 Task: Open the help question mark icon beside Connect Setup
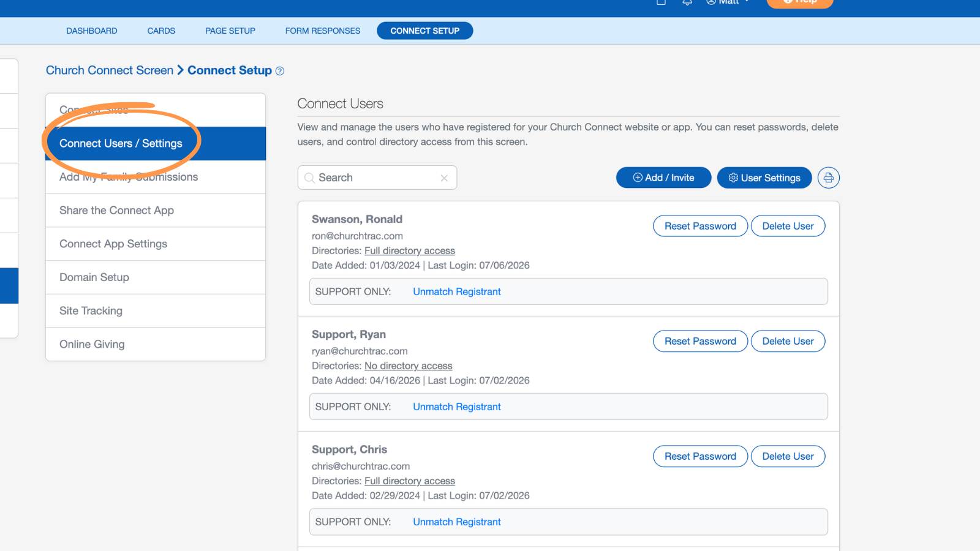[280, 71]
